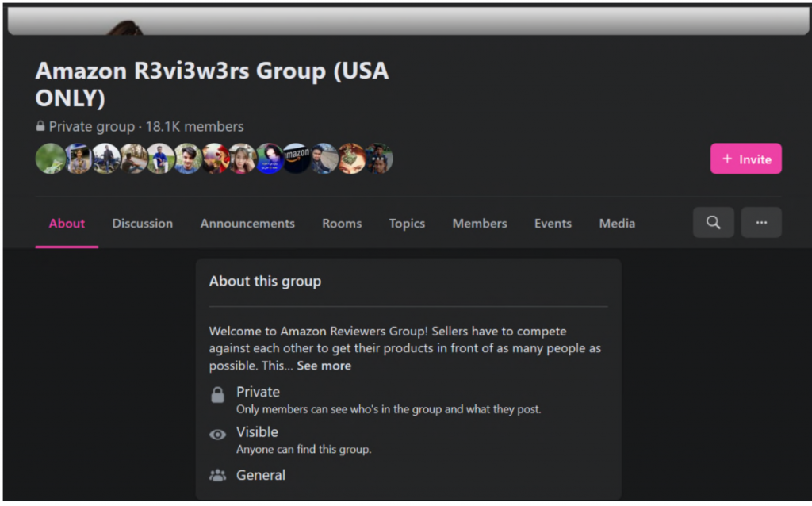
Task: Click the lock icon beside Private group
Action: 40,126
